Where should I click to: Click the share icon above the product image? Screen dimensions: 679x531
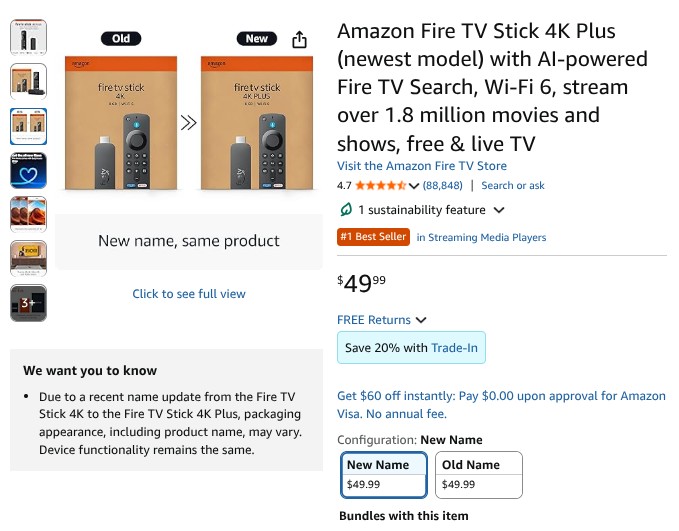pyautogui.click(x=299, y=40)
